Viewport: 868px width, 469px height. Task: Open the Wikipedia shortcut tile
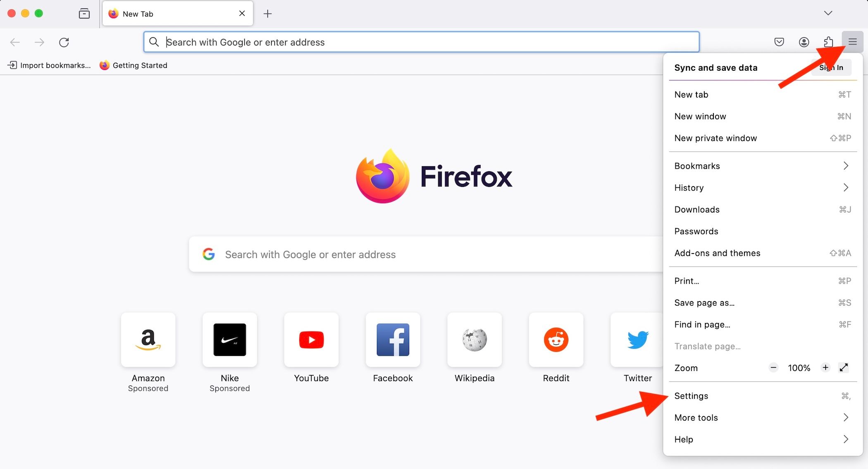click(475, 340)
